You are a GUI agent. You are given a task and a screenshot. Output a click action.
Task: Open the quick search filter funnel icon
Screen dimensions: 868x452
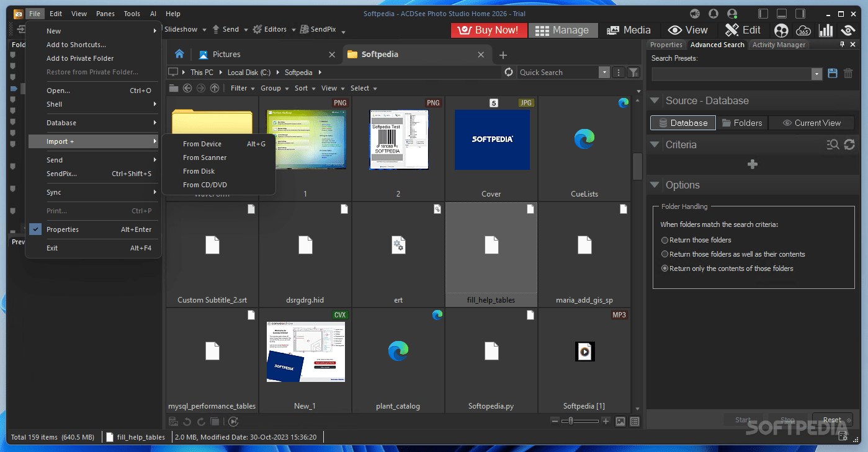click(x=633, y=72)
